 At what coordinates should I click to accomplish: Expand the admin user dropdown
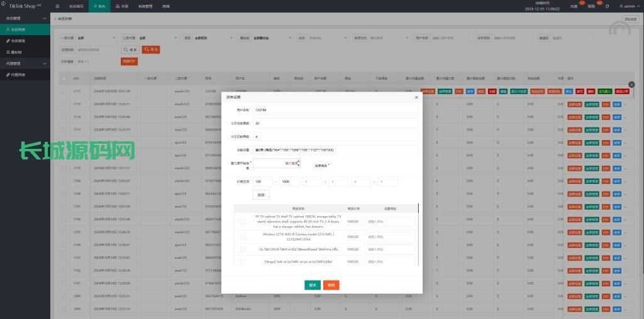point(628,6)
